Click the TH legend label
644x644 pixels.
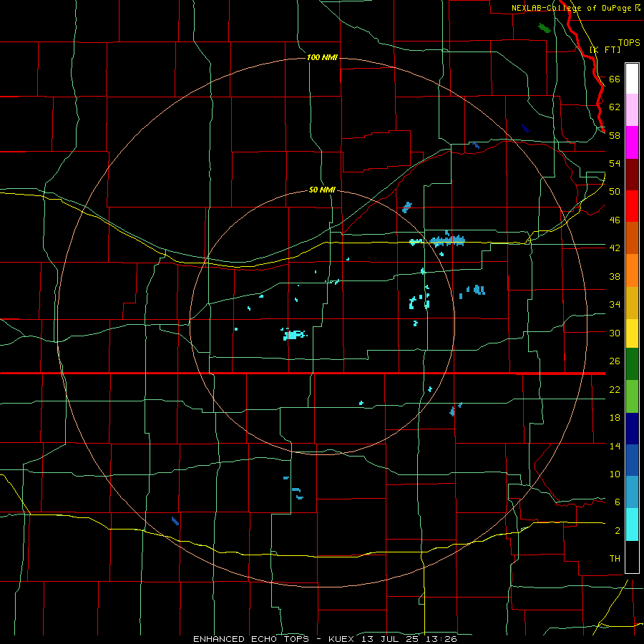tap(615, 558)
